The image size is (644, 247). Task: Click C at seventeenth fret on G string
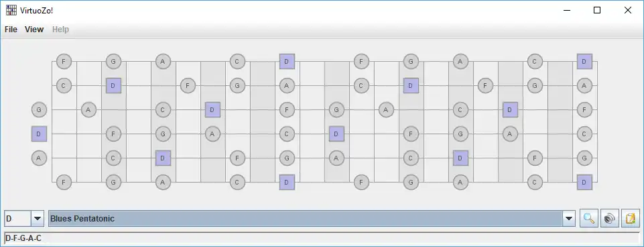pos(460,110)
